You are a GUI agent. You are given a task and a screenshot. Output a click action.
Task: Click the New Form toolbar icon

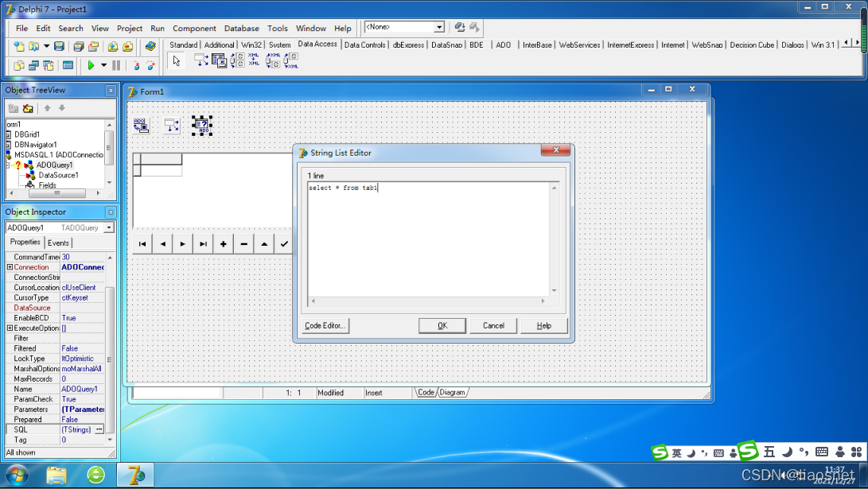tap(68, 65)
